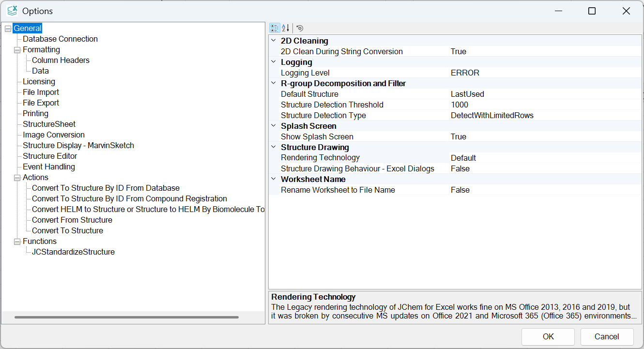This screenshot has height=349, width=644.
Task: Click OK to confirm options
Action: click(548, 336)
